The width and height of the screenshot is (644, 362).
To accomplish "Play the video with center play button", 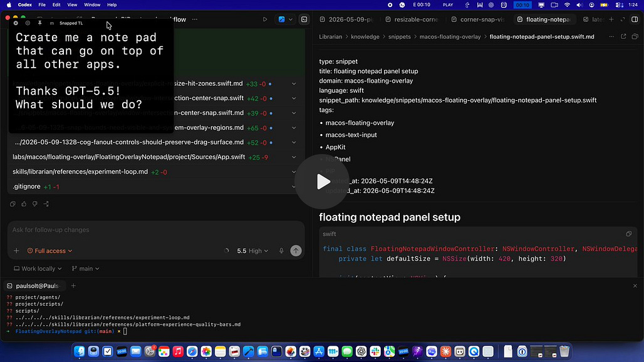I will click(322, 182).
